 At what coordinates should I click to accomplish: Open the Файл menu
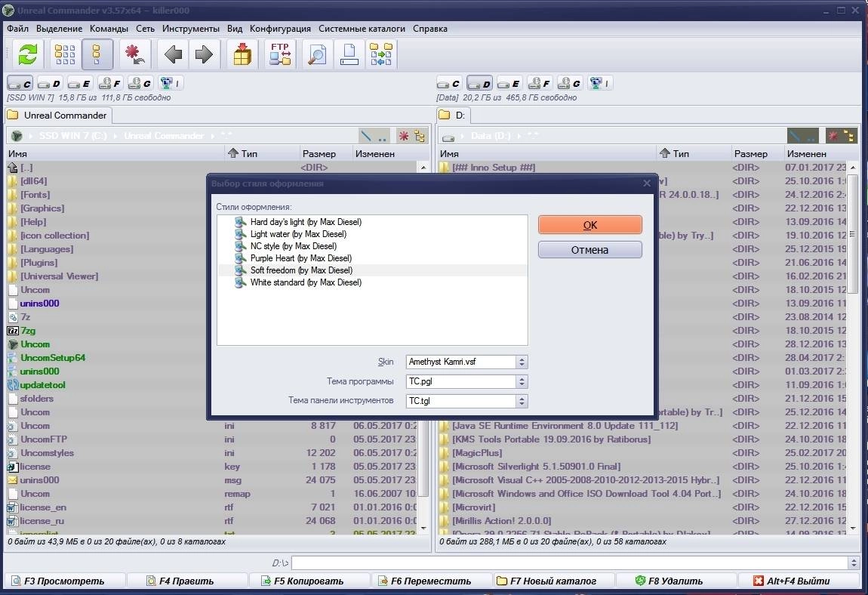pyautogui.click(x=17, y=28)
